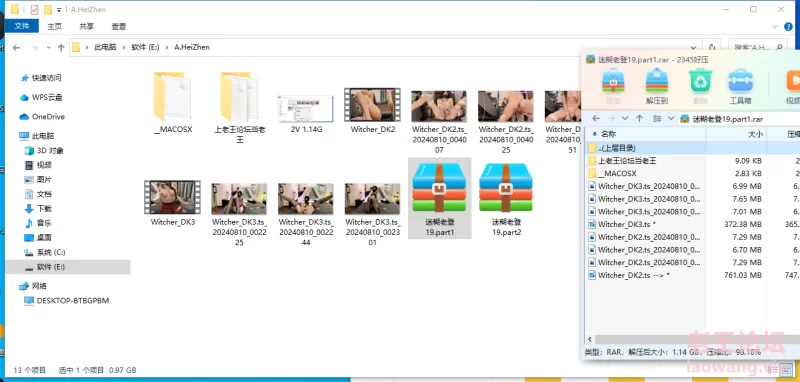Collapse the ribbon with the chevron near help
800x382 pixels.
tap(775, 26)
